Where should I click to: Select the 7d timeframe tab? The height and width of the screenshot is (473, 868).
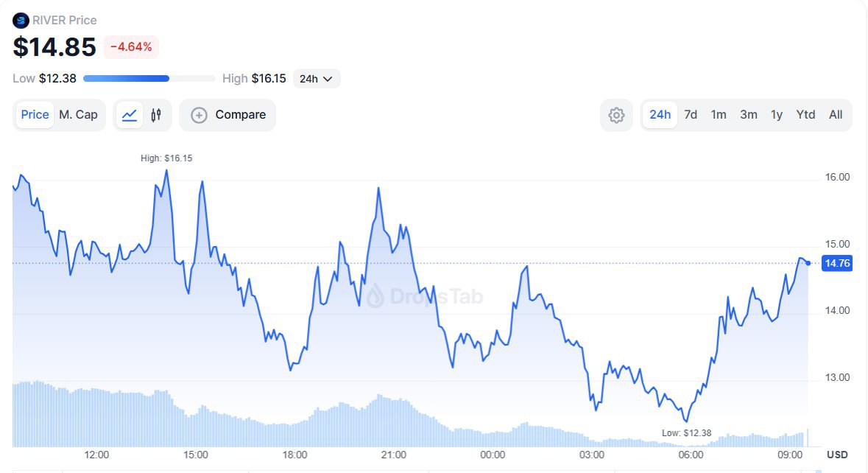[x=691, y=115]
